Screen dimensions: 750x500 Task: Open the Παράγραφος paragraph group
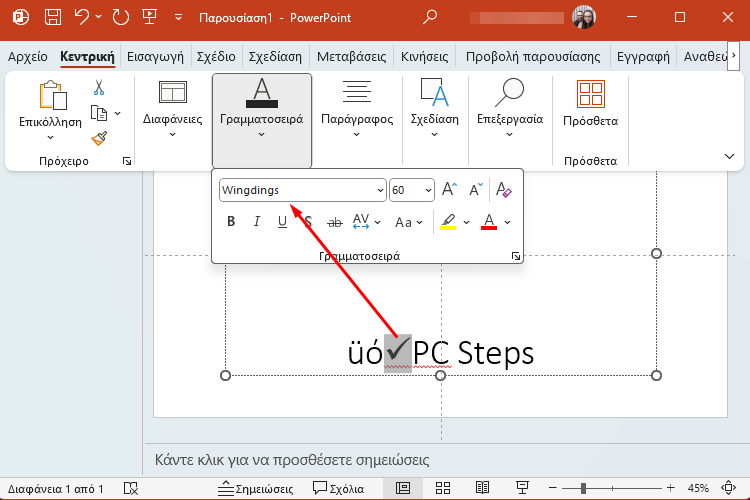[x=357, y=110]
